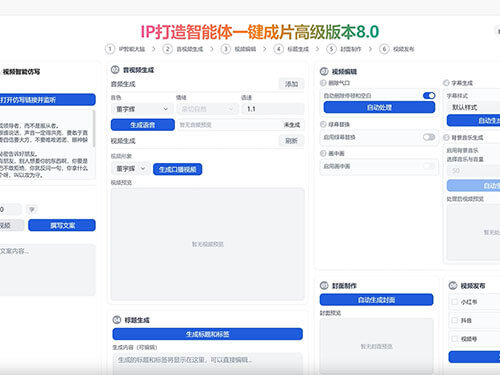Click the 启用背景音乐 label
500x375 pixels.
coord(462,150)
